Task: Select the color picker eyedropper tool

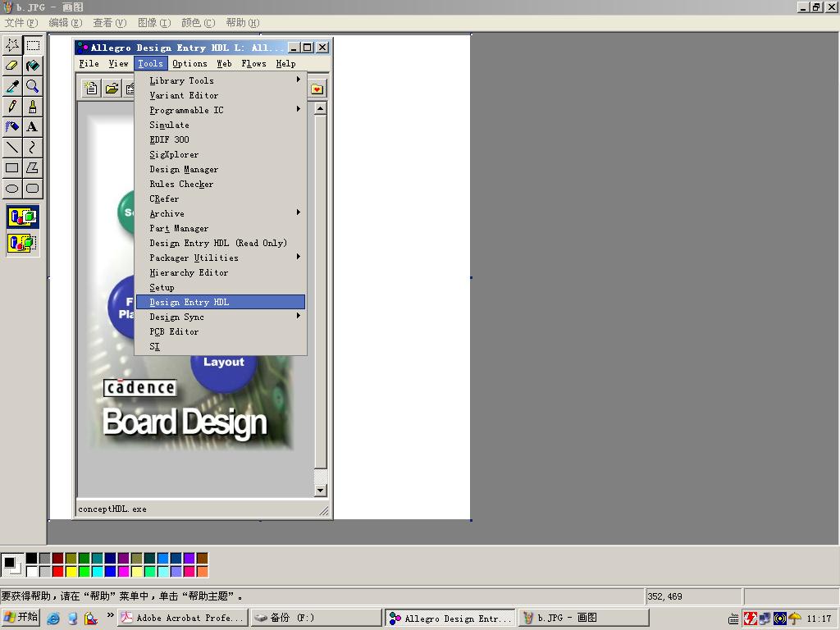Action: (12, 86)
